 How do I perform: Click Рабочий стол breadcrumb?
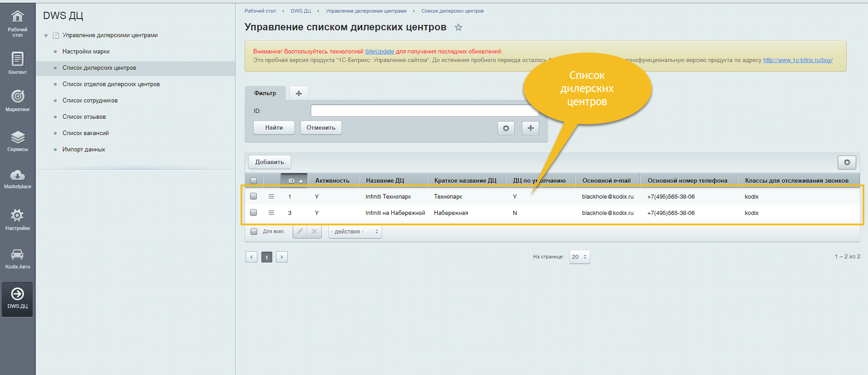click(x=260, y=11)
